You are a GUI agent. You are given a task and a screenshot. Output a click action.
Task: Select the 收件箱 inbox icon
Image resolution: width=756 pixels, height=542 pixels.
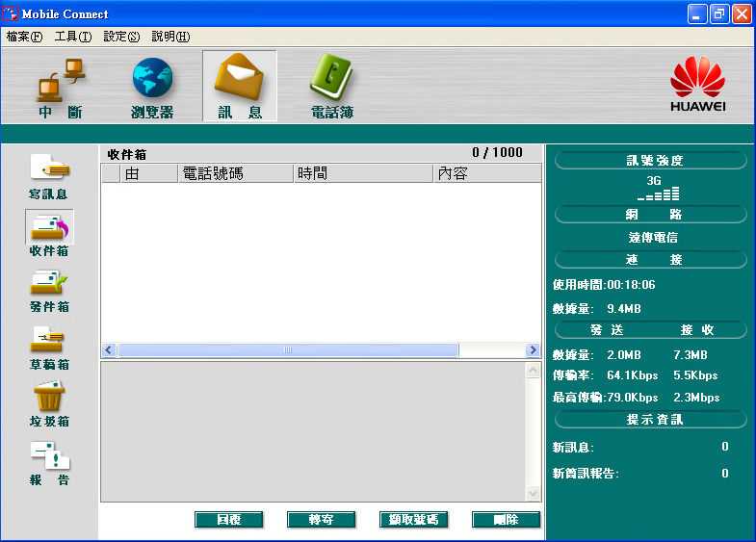[49, 227]
